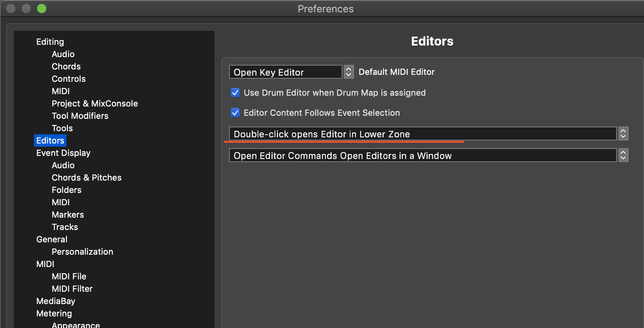The height and width of the screenshot is (328, 644).
Task: Select Project & MixConsole preferences
Action: click(x=95, y=103)
